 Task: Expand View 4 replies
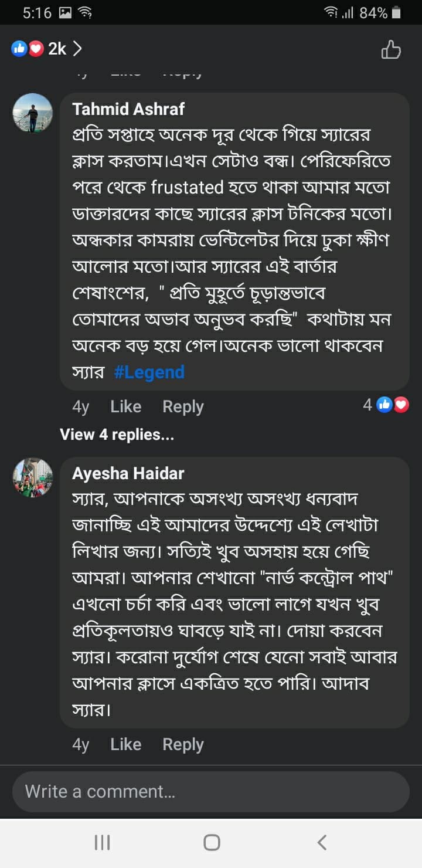click(117, 435)
